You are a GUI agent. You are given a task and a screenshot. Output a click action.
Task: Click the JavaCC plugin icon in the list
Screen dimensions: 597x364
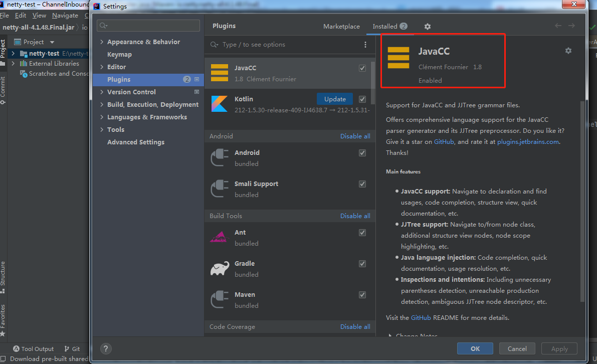point(220,73)
